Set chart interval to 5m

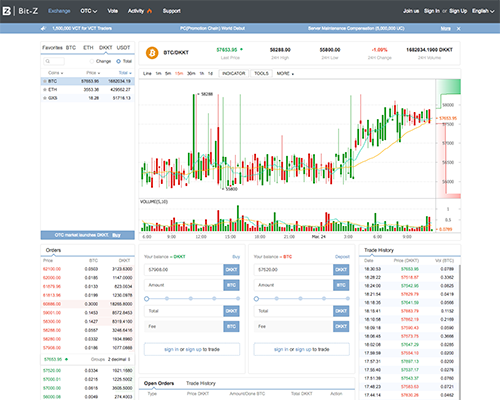(168, 73)
